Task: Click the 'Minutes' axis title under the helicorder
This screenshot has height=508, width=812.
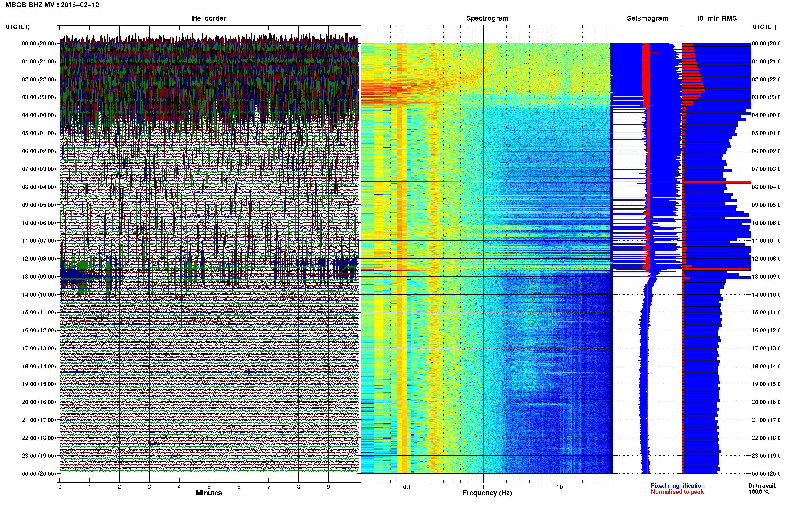Action: 209,493
